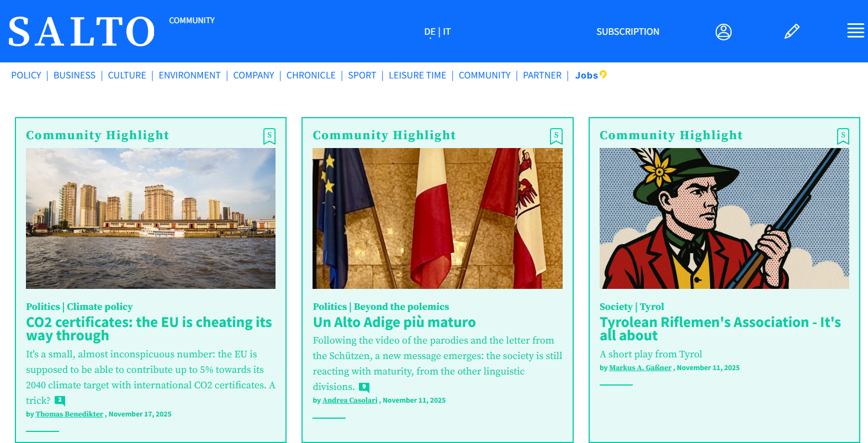Bookmark the Un Alto Adige più maturo article
The image size is (868, 443).
(x=556, y=136)
